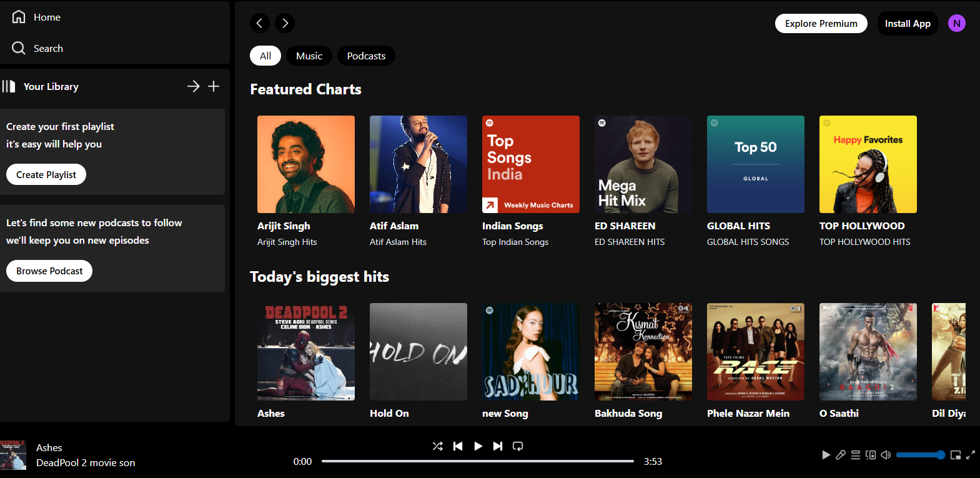Click the 'Phele Nazar Mein' title
Image resolution: width=980 pixels, height=478 pixels.
748,413
